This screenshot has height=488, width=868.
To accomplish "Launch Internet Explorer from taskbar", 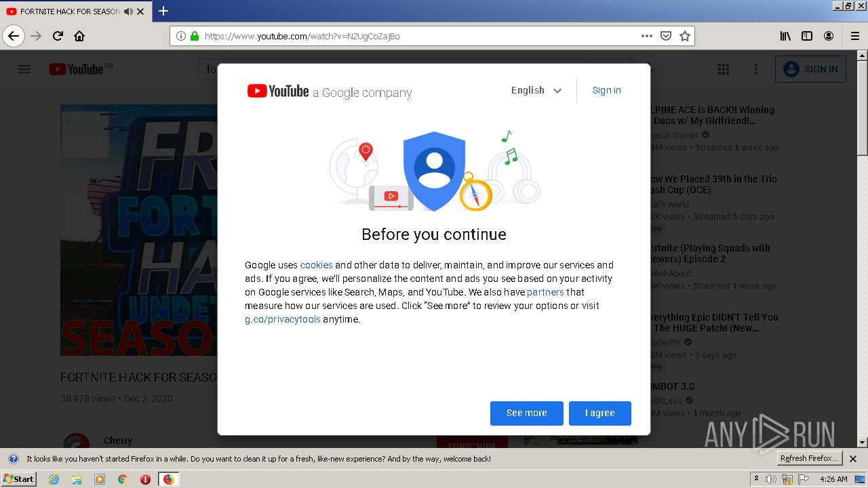I will click(x=54, y=479).
